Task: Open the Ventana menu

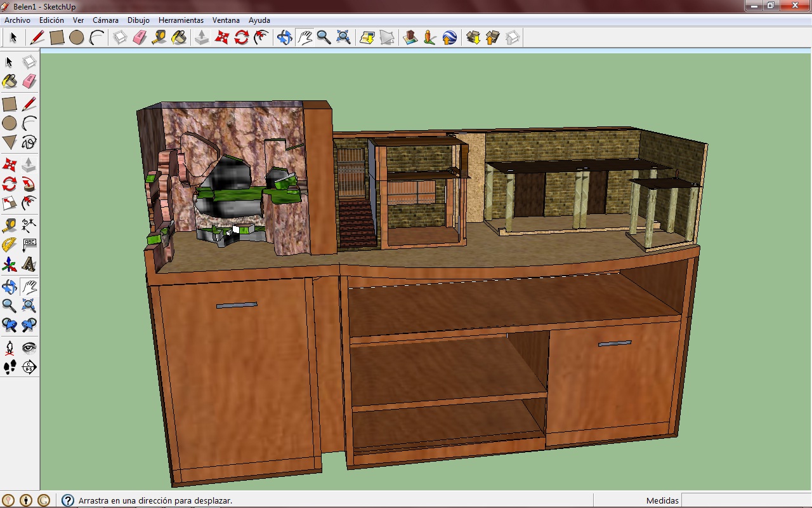Action: click(226, 20)
